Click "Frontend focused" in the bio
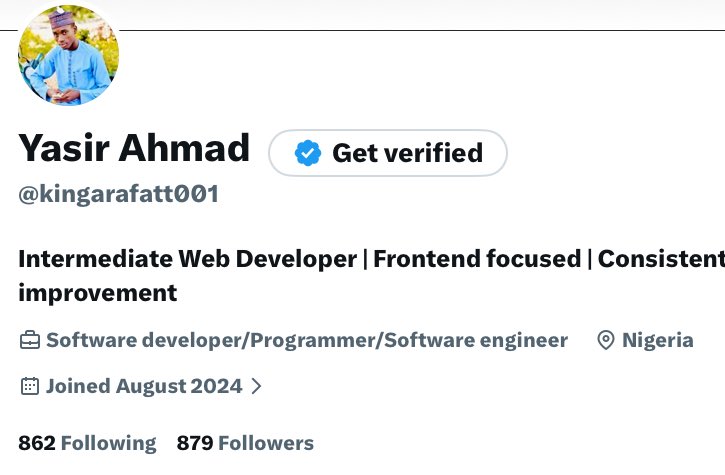The width and height of the screenshot is (725, 475). [477, 259]
